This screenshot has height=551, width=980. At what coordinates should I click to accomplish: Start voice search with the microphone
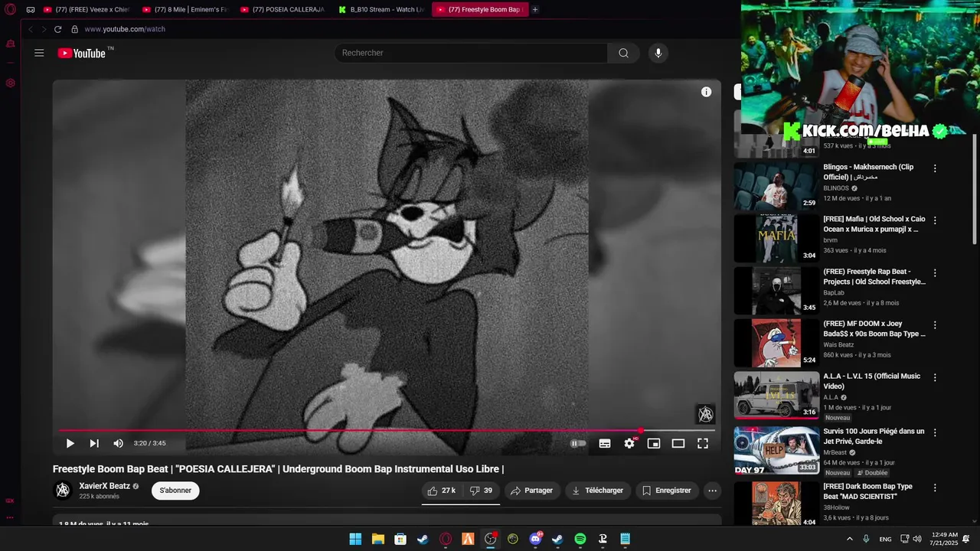pyautogui.click(x=658, y=53)
